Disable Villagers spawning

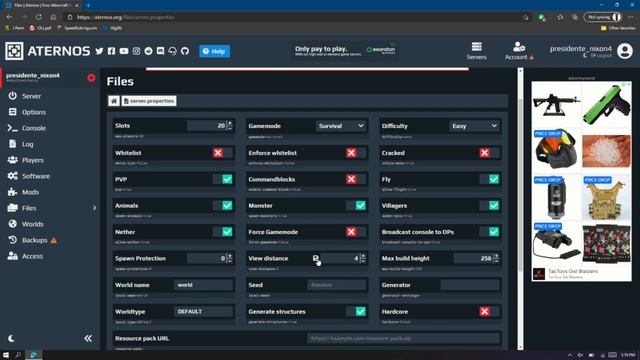click(489, 205)
